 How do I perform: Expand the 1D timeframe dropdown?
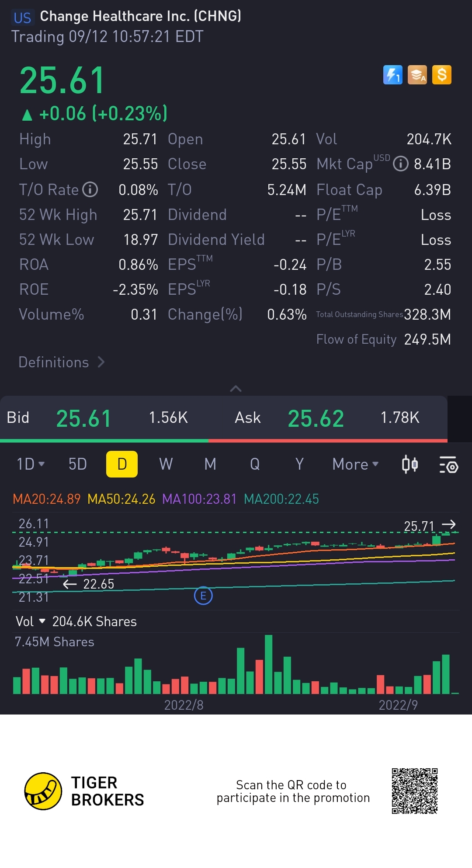coord(31,464)
